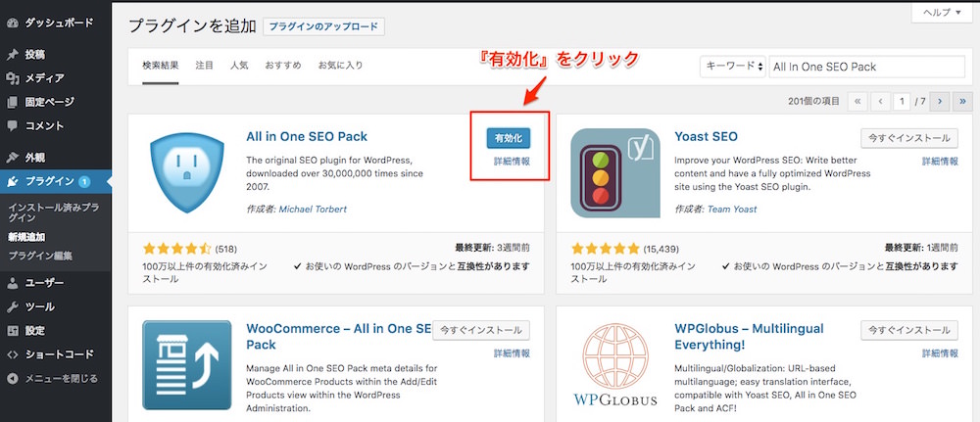Image resolution: width=980 pixels, height=422 pixels.
Task: Open author link Michael Torbert
Action: coord(313,210)
